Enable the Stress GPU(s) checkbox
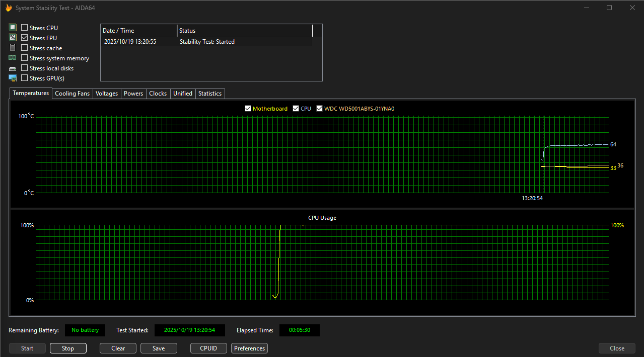 pyautogui.click(x=25, y=78)
